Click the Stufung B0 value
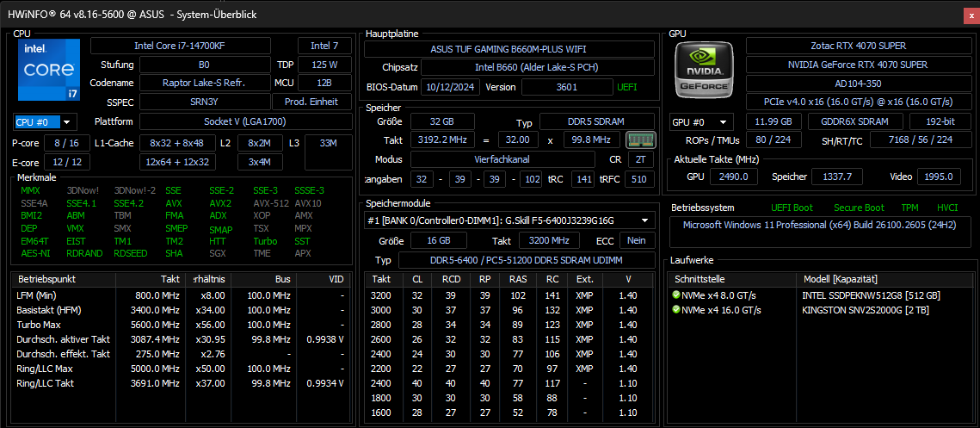Screen dimensions: 980x428 click(205, 65)
